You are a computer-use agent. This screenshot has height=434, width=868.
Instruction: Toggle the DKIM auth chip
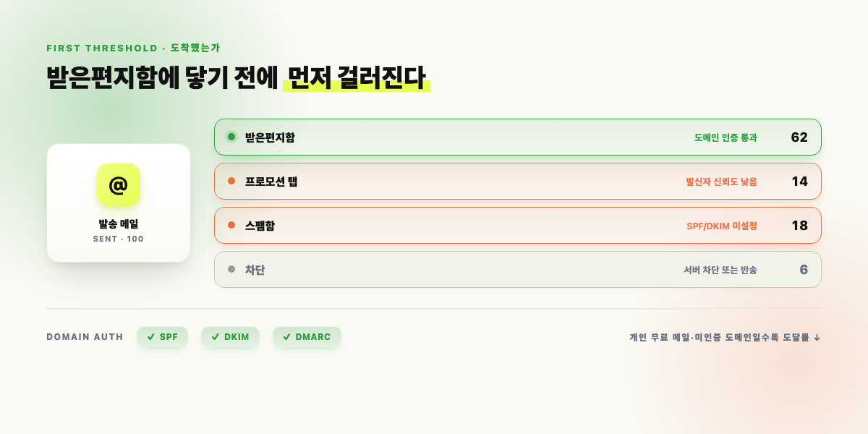coord(230,337)
